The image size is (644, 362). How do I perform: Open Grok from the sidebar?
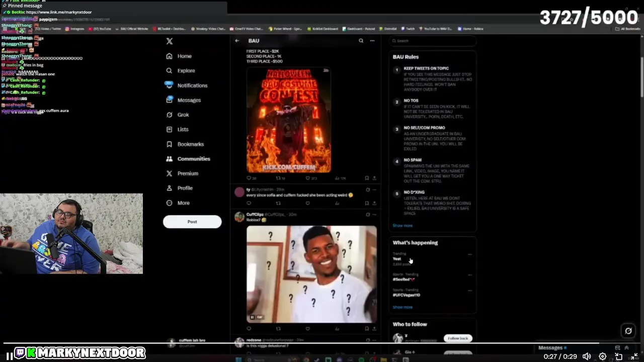(x=178, y=115)
